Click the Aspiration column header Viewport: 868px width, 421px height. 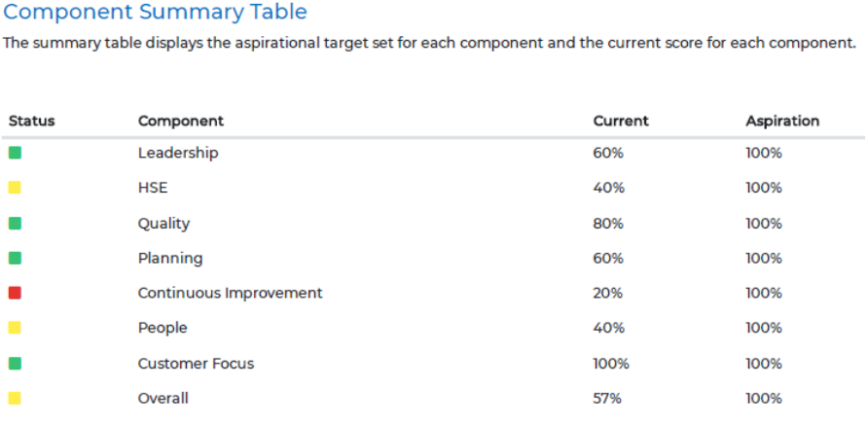pyautogui.click(x=782, y=122)
